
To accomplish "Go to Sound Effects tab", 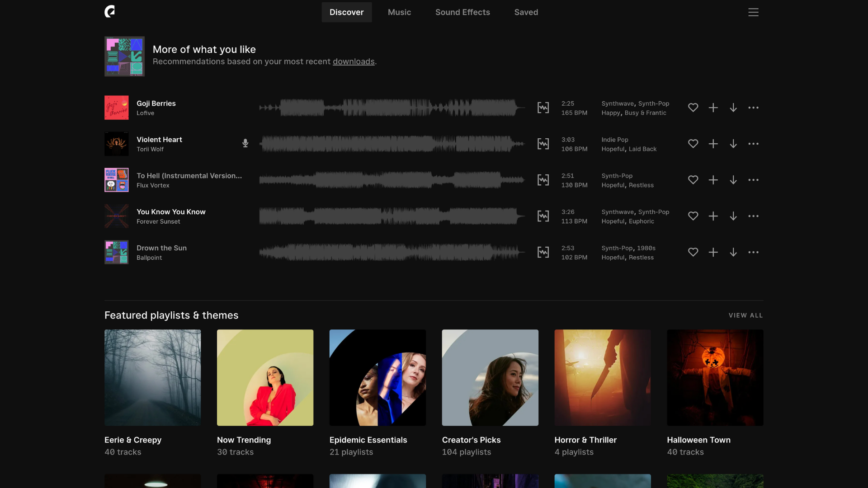I will click(x=462, y=12).
